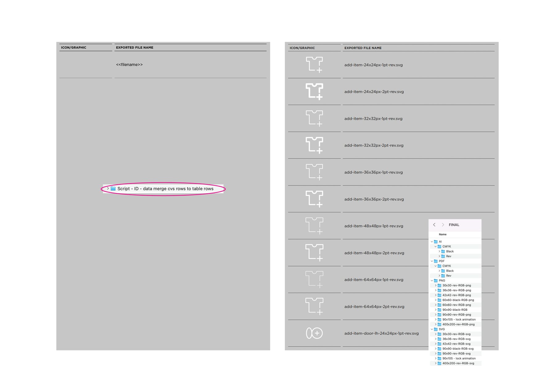Click left page EXPORTED FILE NAME header
Image resolution: width=555 pixels, height=392 pixels.
pos(134,47)
